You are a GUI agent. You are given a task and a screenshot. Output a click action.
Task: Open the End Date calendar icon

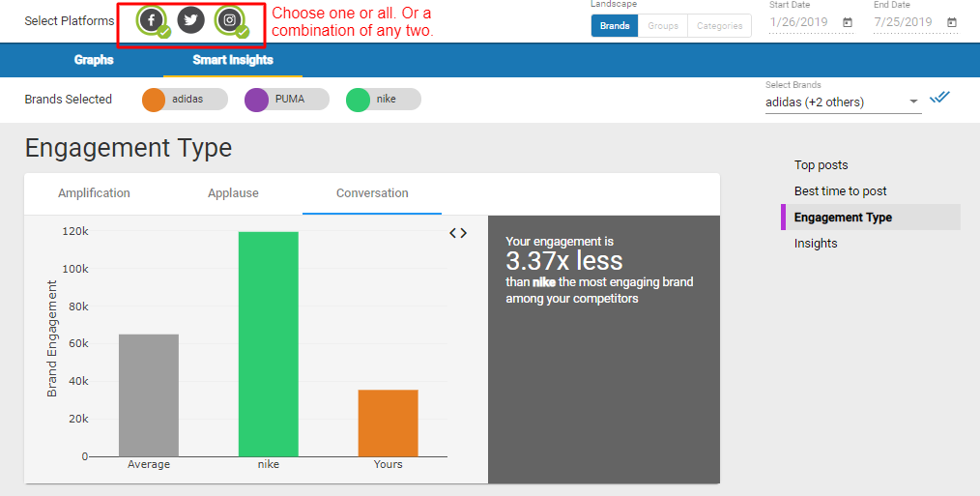point(952,22)
